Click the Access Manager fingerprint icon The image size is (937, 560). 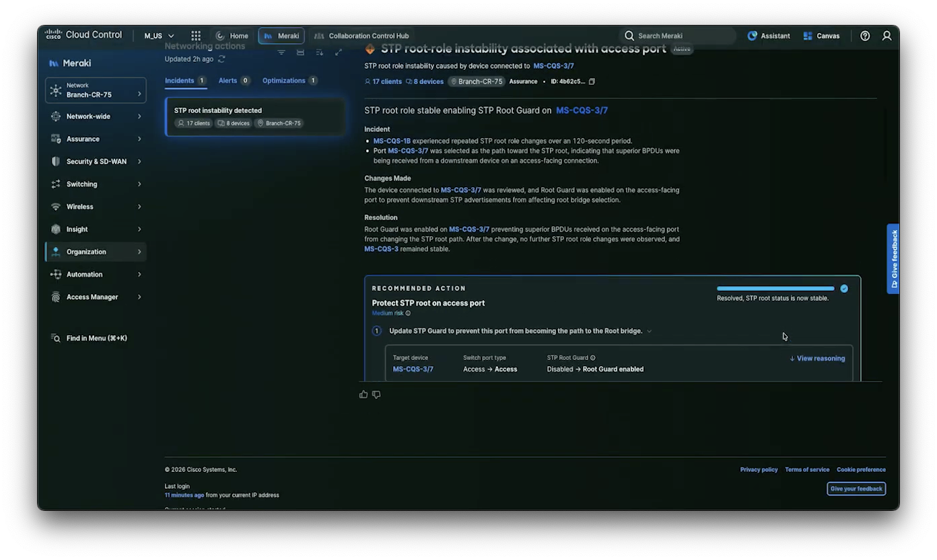[x=56, y=297]
